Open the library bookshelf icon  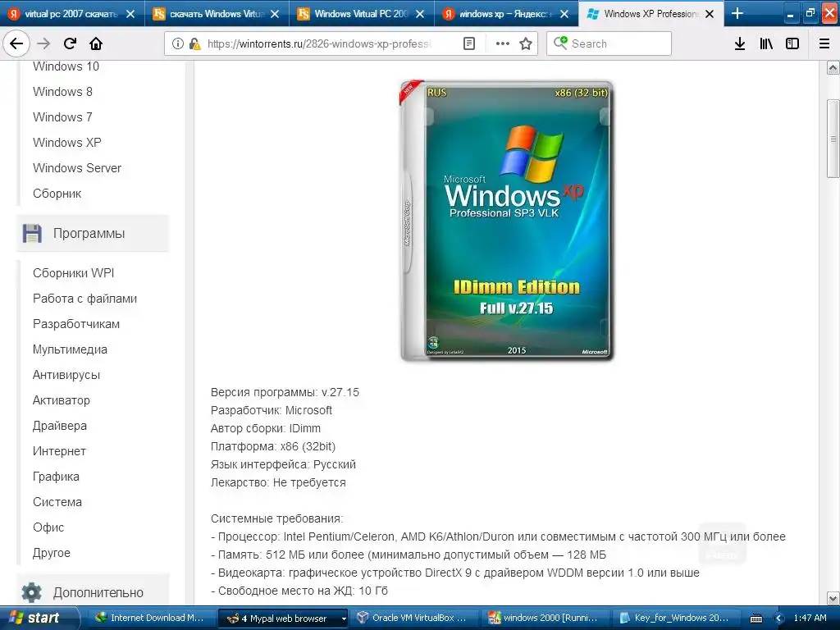click(x=766, y=43)
